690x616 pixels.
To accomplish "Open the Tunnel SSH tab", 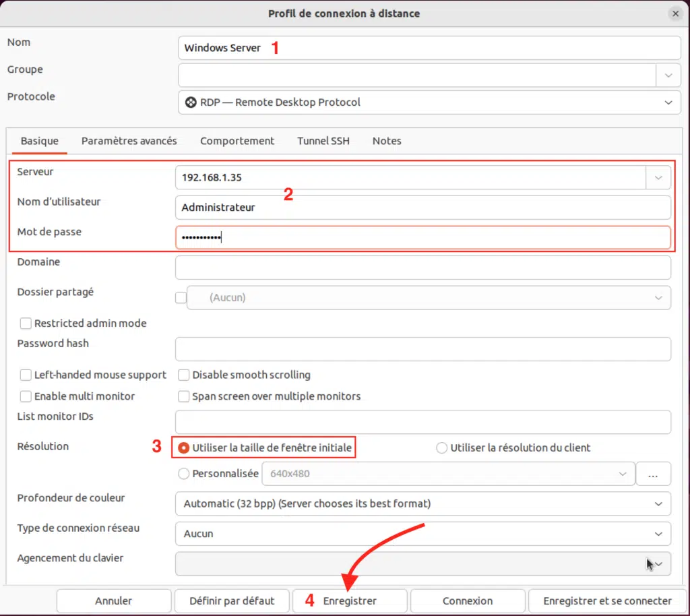I will point(323,141).
